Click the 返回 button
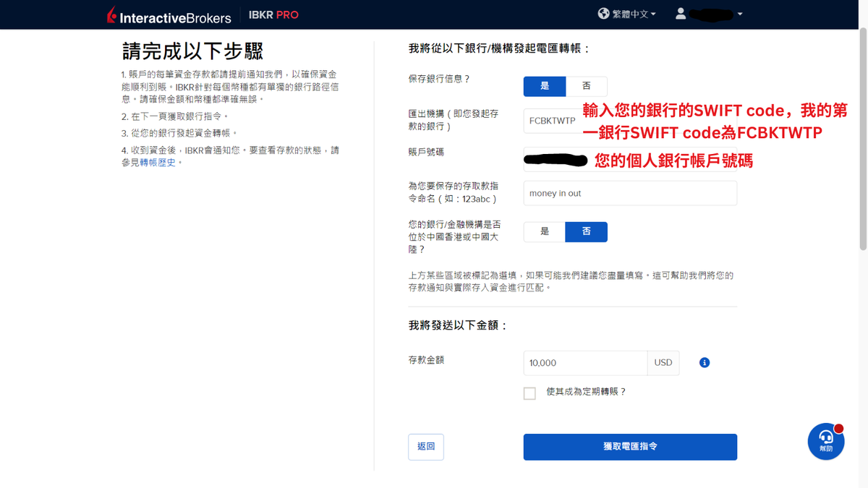The width and height of the screenshot is (868, 488). [425, 447]
